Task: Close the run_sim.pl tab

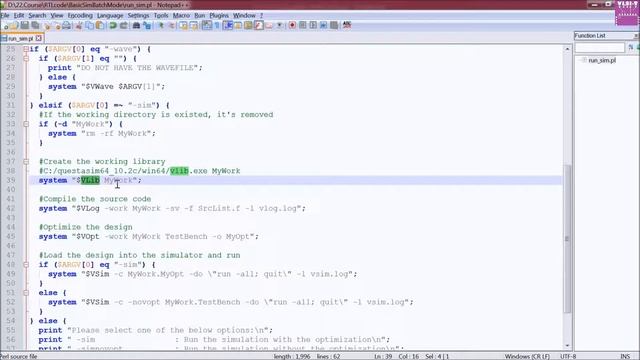Action: point(38,38)
